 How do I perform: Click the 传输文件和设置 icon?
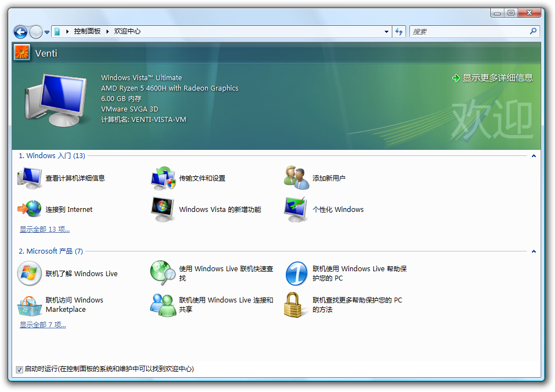(163, 178)
